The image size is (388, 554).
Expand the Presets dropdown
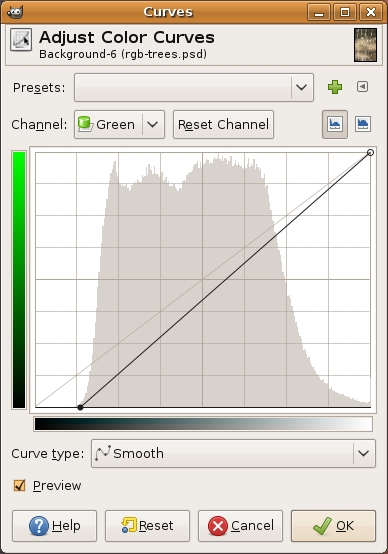point(194,87)
